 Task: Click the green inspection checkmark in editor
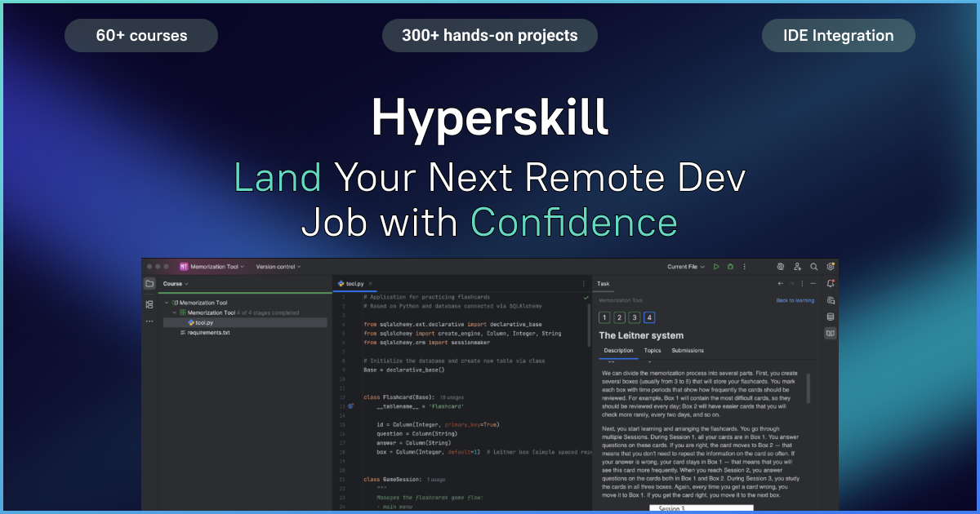tap(586, 298)
